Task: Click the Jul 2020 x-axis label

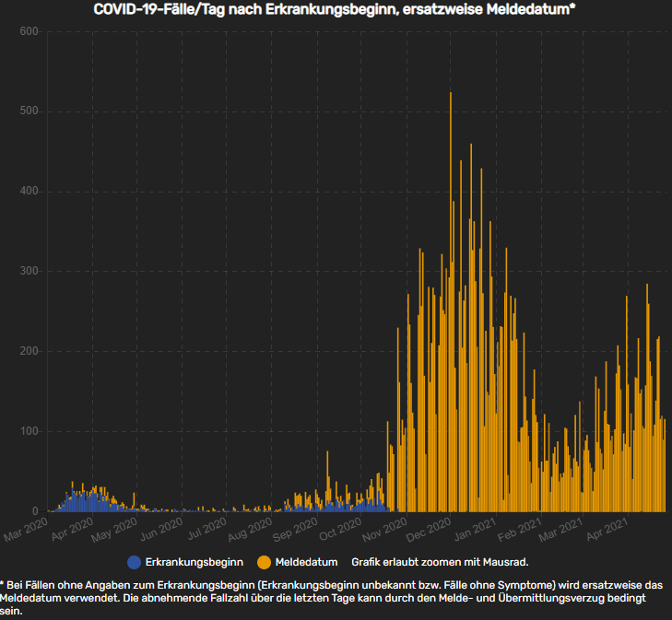Action: click(x=206, y=530)
